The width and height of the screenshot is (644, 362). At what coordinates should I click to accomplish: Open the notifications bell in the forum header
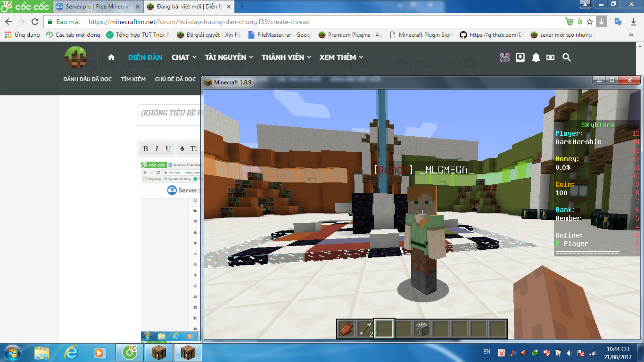tap(536, 58)
